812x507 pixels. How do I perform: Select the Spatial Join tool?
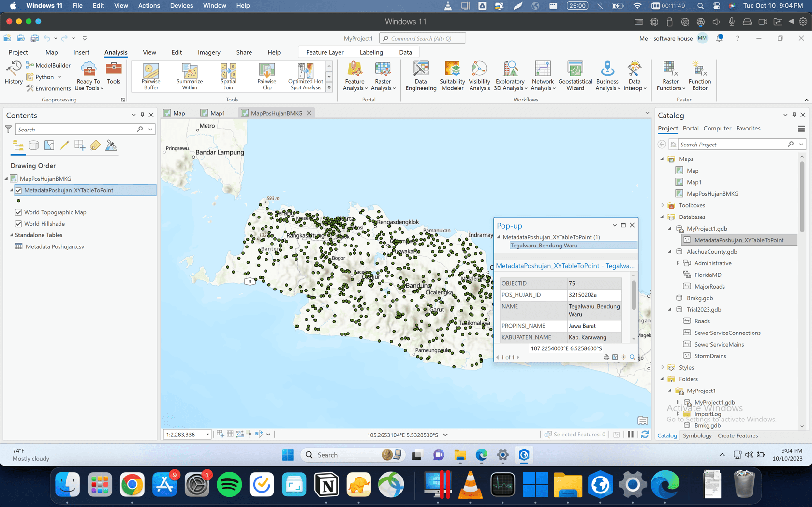(228, 76)
